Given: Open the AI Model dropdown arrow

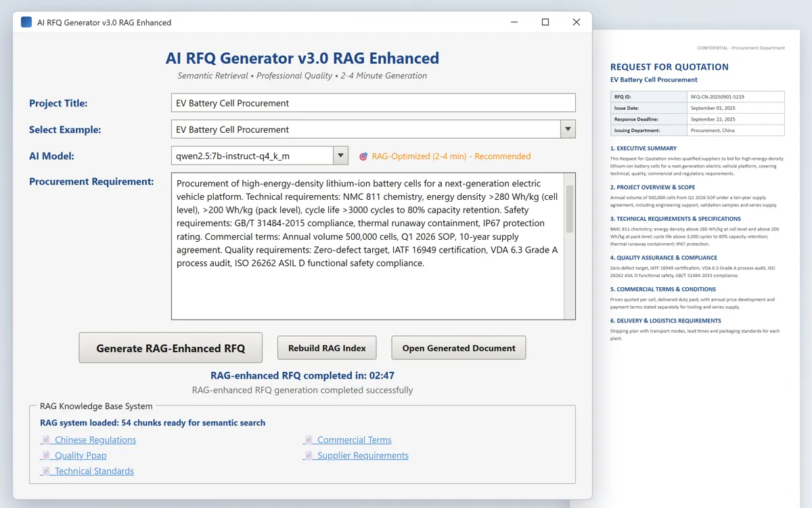Looking at the screenshot, I should pyautogui.click(x=340, y=156).
